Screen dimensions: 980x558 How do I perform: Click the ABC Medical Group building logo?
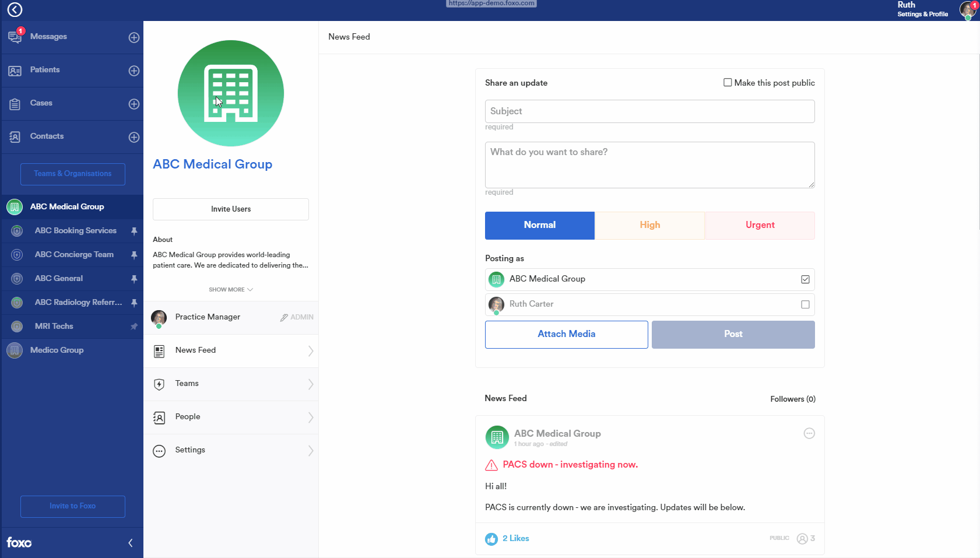[x=231, y=93]
